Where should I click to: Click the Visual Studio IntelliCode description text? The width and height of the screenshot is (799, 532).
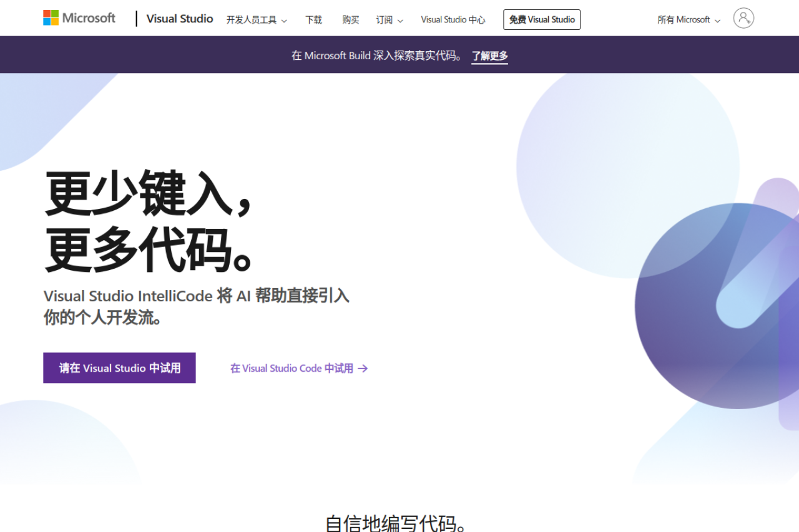click(196, 306)
